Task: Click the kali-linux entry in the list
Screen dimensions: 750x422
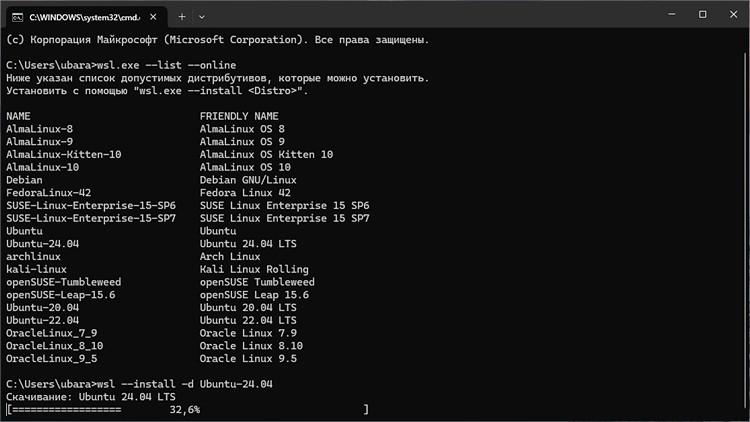Action: pos(36,269)
